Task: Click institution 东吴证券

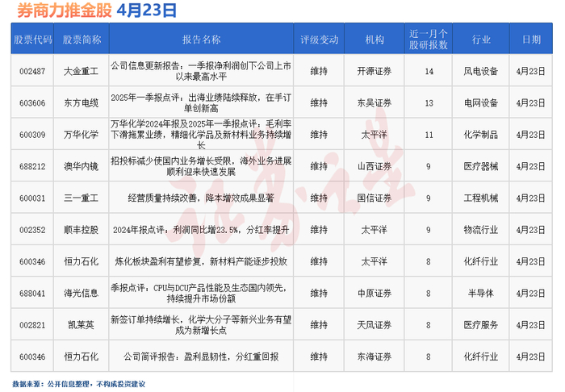Action: [x=375, y=103]
